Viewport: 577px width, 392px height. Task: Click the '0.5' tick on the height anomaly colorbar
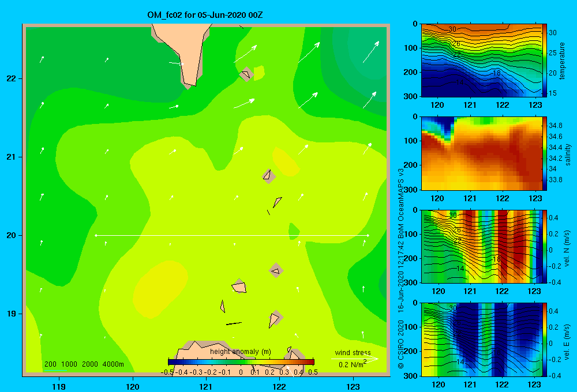(x=313, y=372)
